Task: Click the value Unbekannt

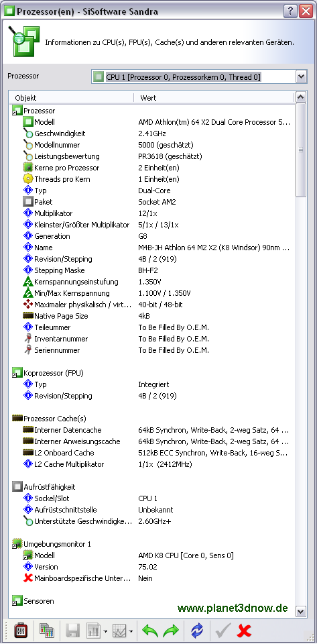Action: [x=155, y=510]
